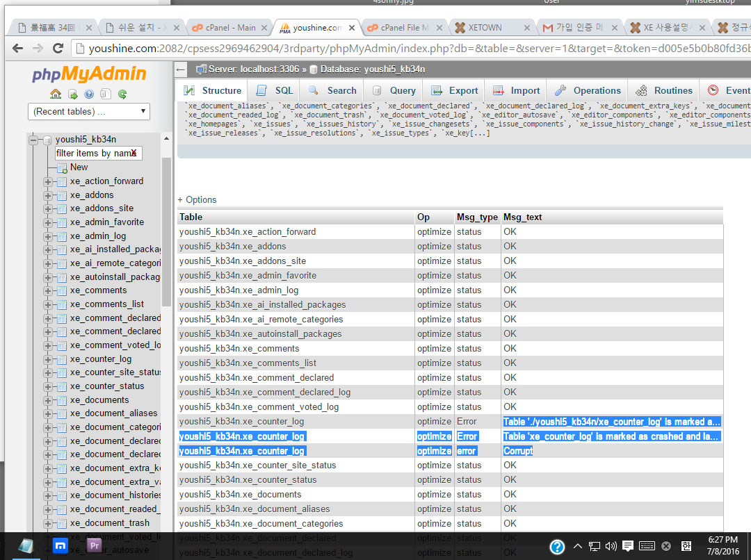The height and width of the screenshot is (560, 751).
Task: Click the + Options link
Action: pos(197,199)
